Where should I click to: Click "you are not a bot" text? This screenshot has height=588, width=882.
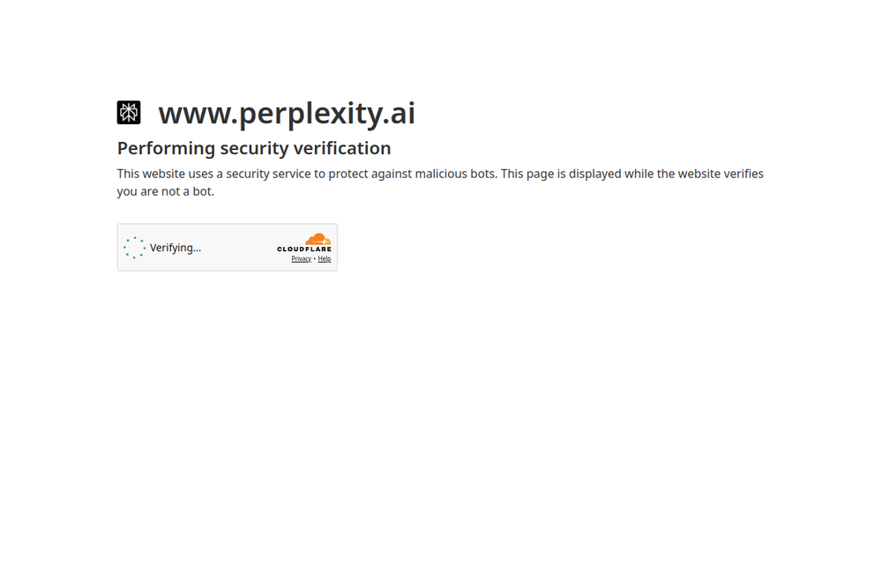(x=164, y=191)
